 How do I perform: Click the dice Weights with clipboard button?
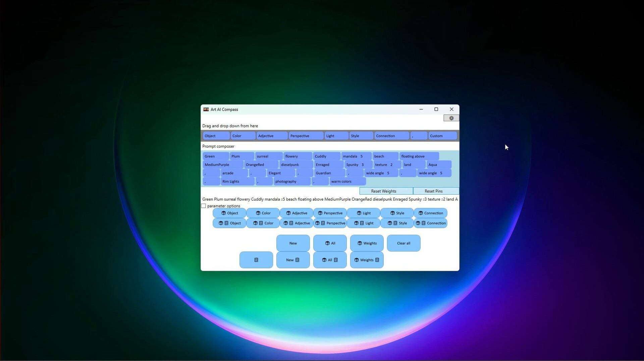point(367,260)
